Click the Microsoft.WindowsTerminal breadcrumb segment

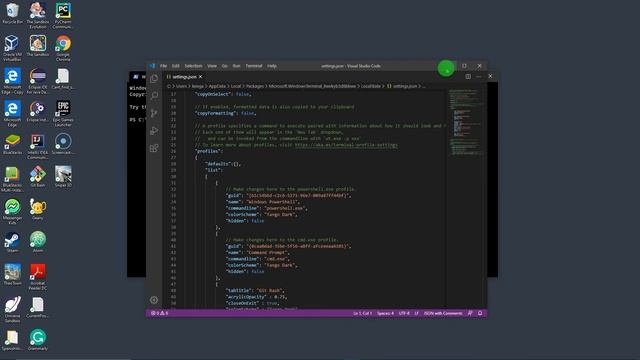(x=312, y=86)
